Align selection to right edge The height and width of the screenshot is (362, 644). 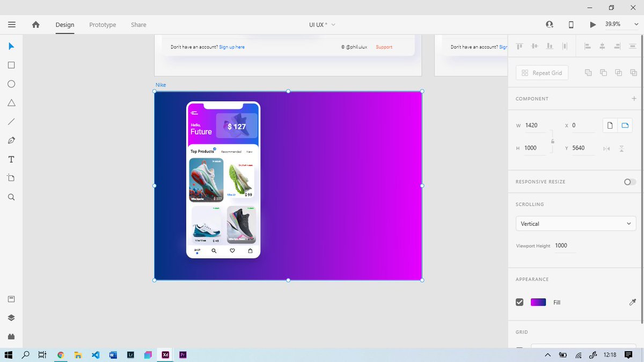tap(618, 46)
